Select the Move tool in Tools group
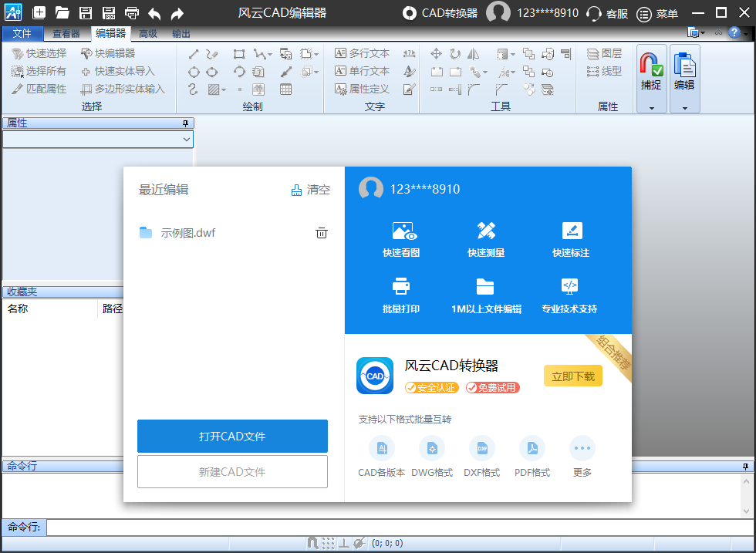The image size is (756, 553). [x=436, y=53]
